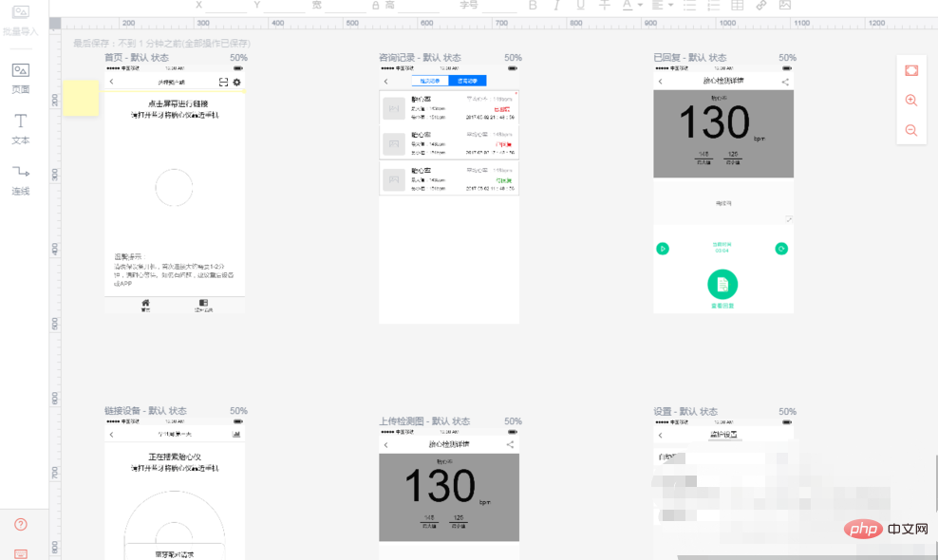The height and width of the screenshot is (560, 938).
Task: Select the 文本 (text) tool
Action: point(20,129)
